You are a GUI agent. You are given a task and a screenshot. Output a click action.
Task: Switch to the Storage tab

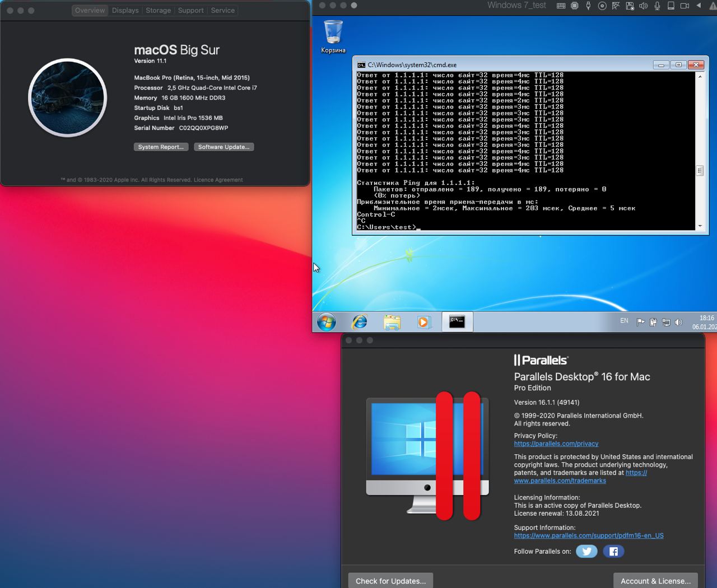pyautogui.click(x=158, y=11)
